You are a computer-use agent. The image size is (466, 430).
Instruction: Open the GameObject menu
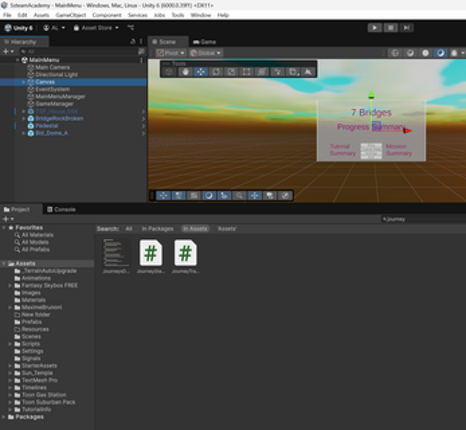pos(71,15)
